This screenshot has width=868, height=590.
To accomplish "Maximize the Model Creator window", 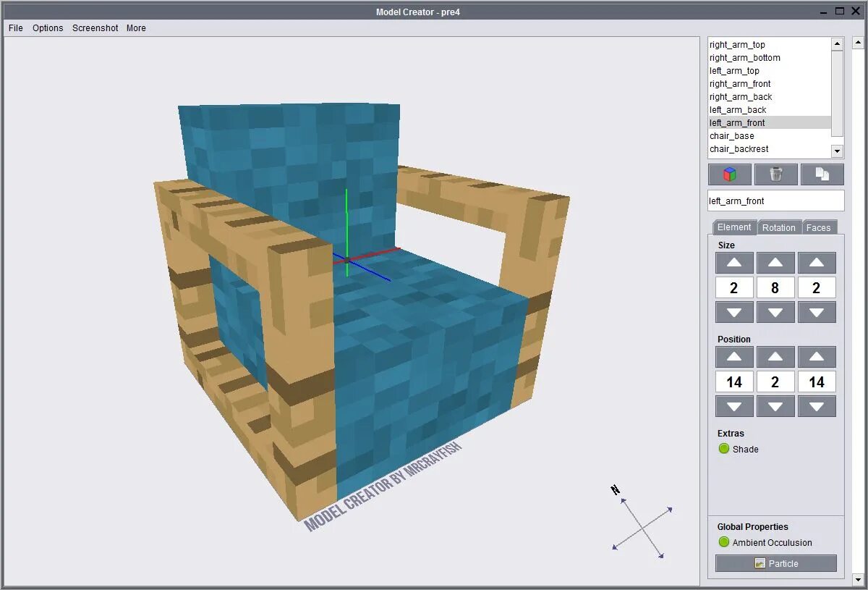I will [x=840, y=11].
